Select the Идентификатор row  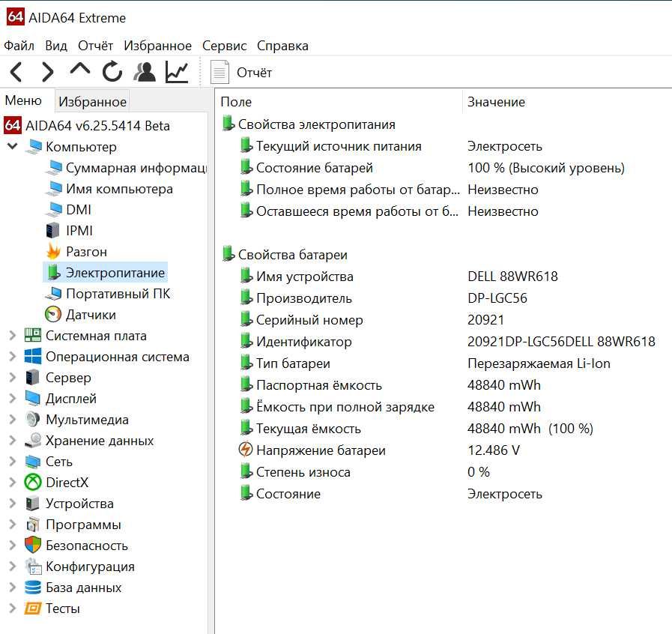pos(444,342)
